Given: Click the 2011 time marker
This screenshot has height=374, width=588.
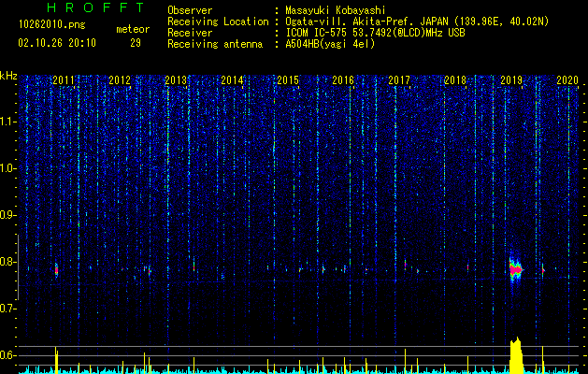Looking at the screenshot, I should coord(64,79).
